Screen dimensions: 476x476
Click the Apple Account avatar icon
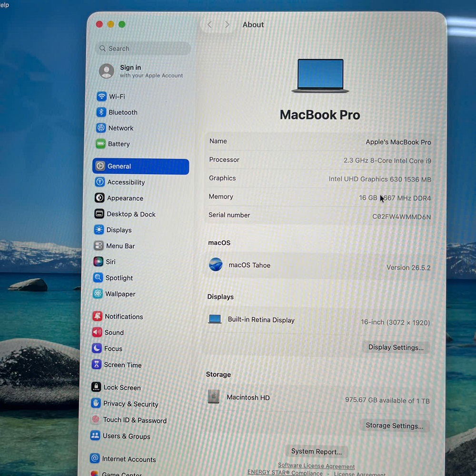coord(107,71)
